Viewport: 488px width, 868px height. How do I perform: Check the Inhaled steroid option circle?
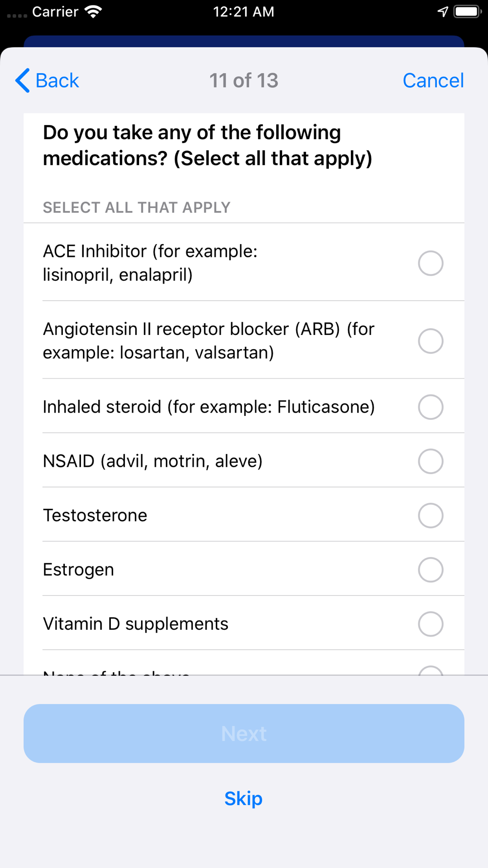coord(430,407)
